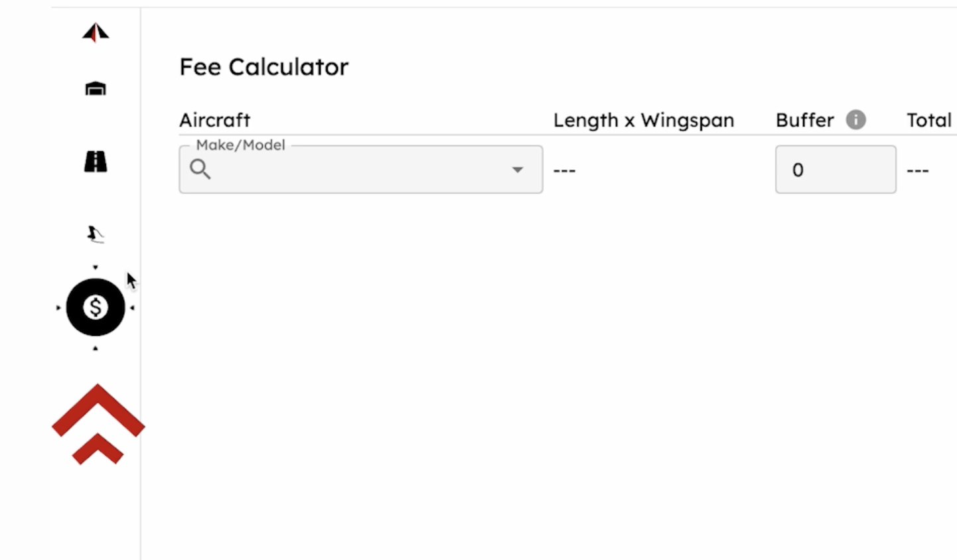Open the dollar sign fee calculator
The image size is (957, 560).
pyautogui.click(x=96, y=307)
